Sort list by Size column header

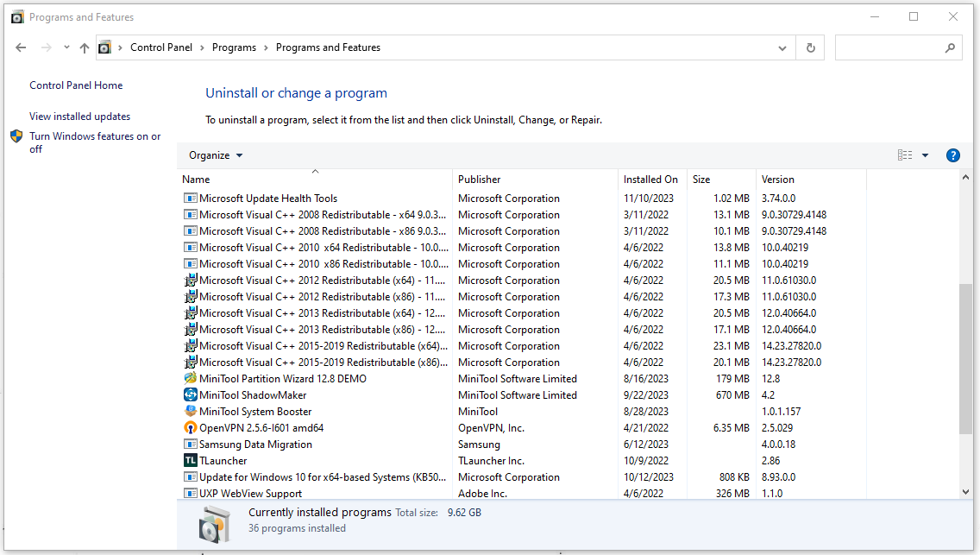[x=721, y=180]
